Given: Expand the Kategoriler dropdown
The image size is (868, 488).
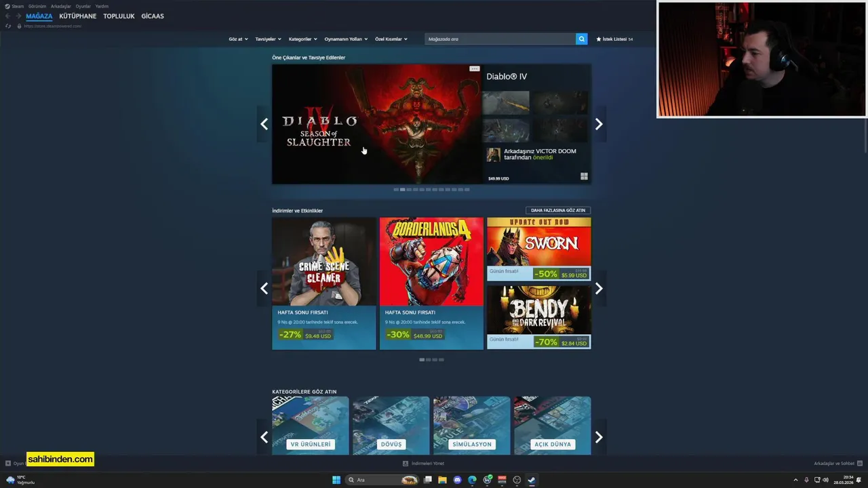Looking at the screenshot, I should click(x=302, y=39).
